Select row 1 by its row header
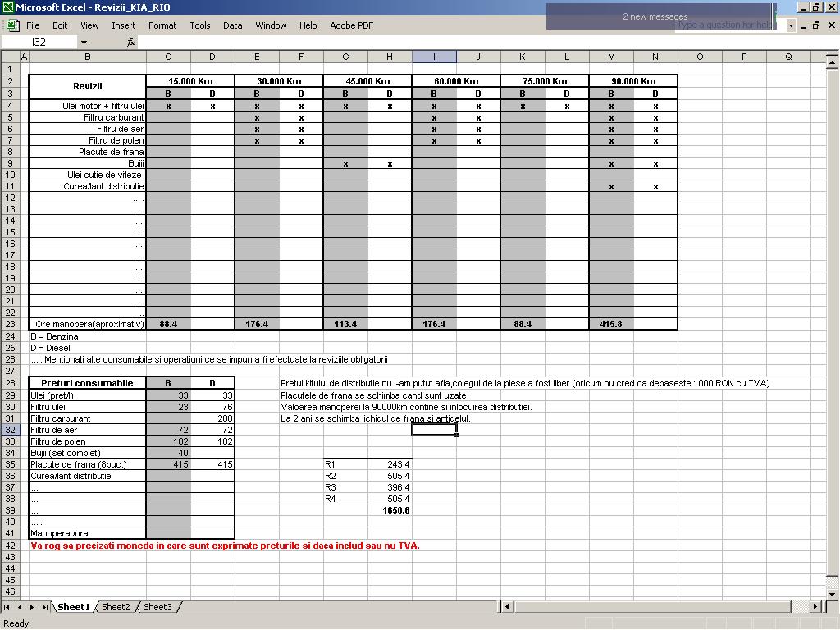The width and height of the screenshot is (840, 630). pos(10,69)
